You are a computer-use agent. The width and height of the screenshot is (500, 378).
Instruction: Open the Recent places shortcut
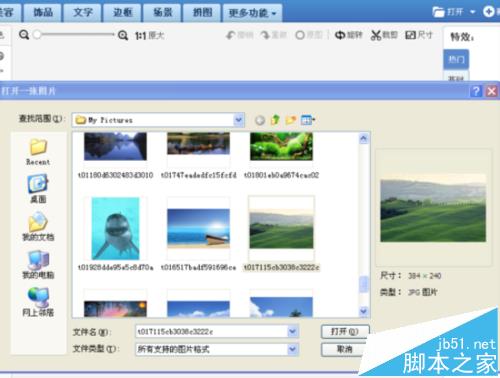(38, 152)
